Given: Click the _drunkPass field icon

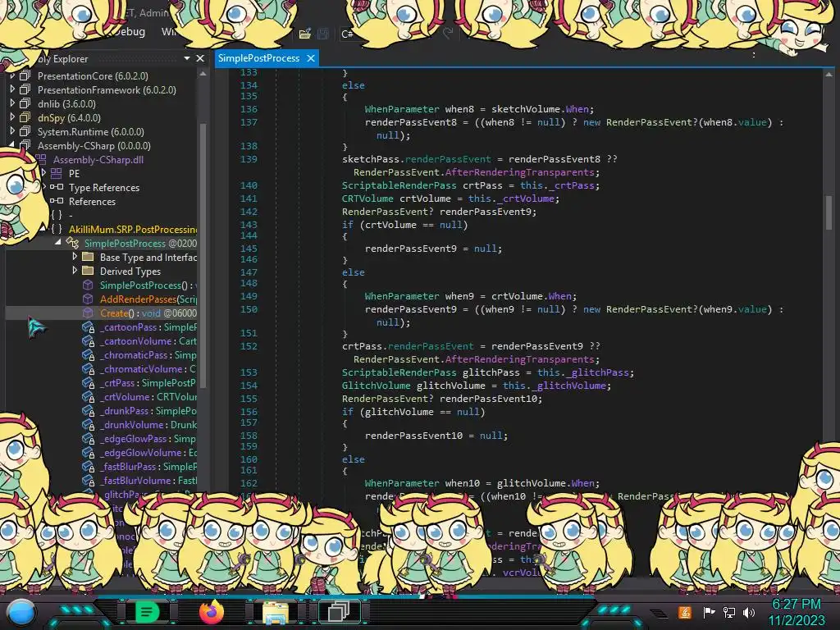Looking at the screenshot, I should click(x=88, y=411).
